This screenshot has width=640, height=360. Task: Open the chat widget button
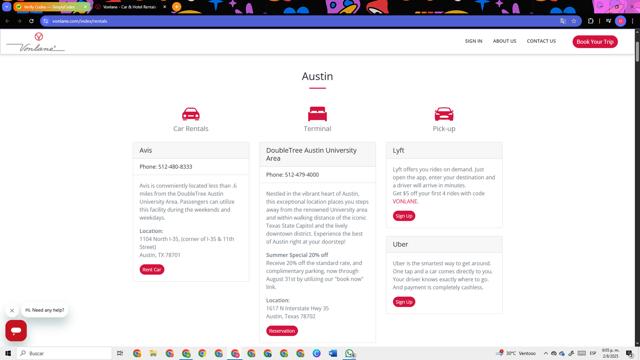click(x=16, y=331)
